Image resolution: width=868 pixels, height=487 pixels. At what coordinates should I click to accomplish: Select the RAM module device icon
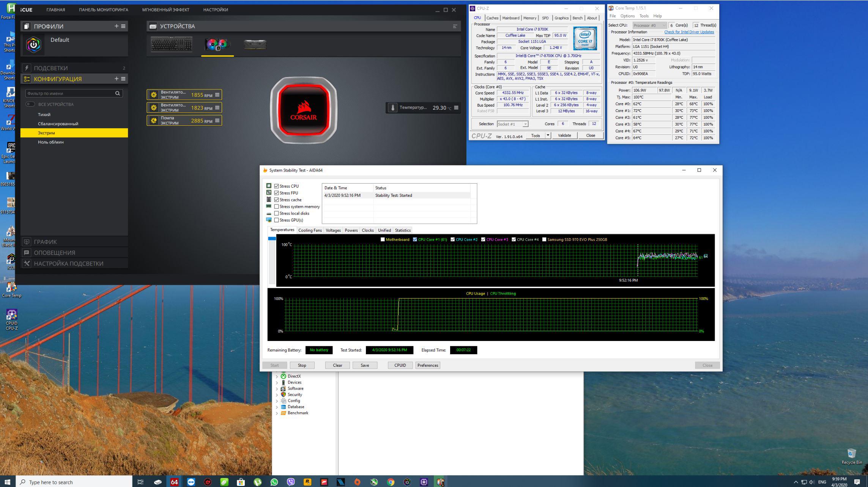click(255, 44)
